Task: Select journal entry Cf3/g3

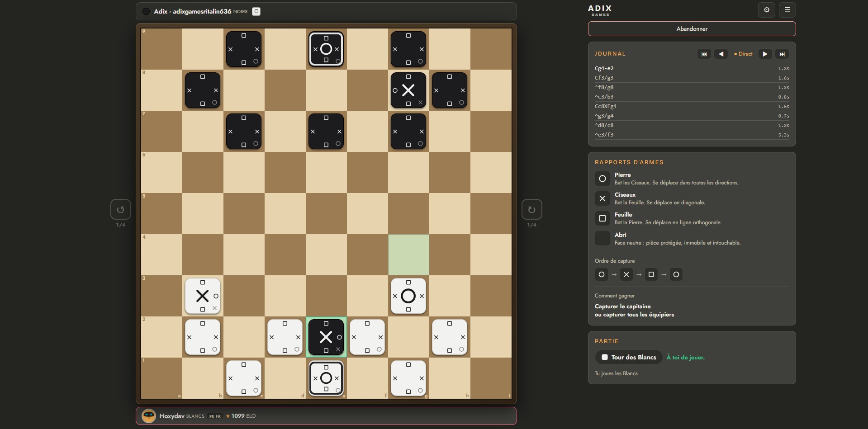Action: (692, 78)
